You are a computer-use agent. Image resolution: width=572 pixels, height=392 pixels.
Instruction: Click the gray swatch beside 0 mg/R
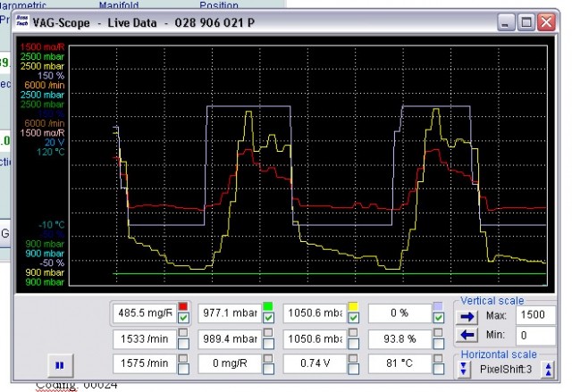[268, 358]
